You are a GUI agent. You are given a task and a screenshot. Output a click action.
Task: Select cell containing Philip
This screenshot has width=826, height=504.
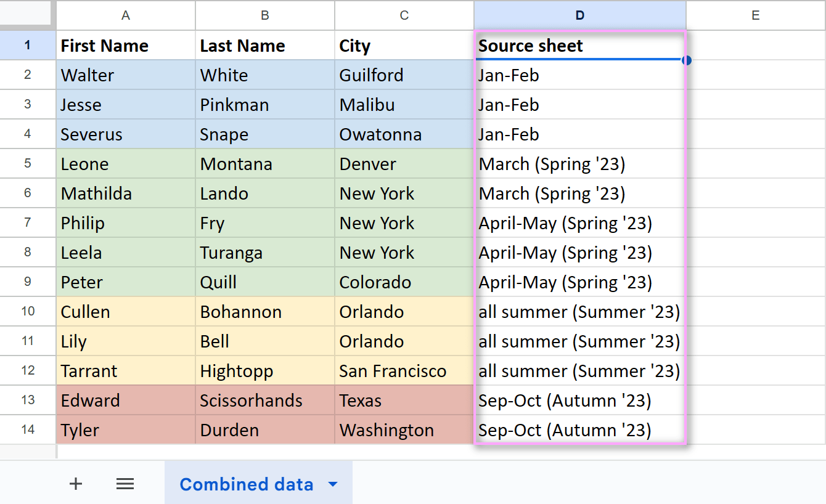pyautogui.click(x=126, y=223)
